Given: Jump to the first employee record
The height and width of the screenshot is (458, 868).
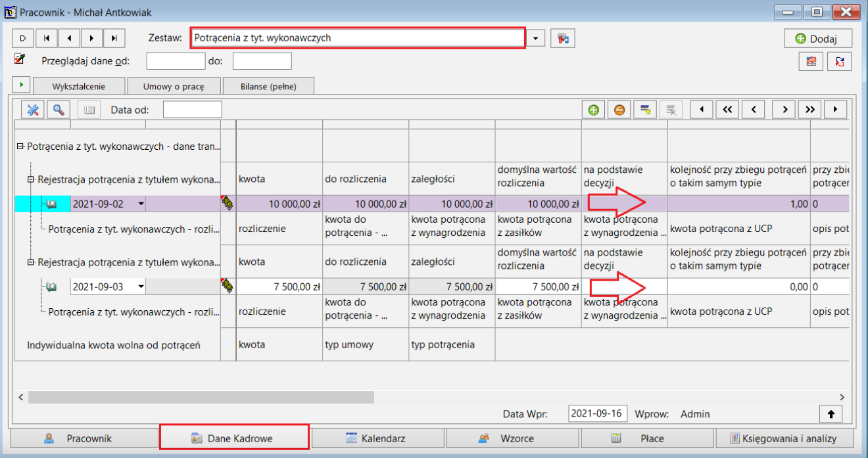Looking at the screenshot, I should 46,38.
